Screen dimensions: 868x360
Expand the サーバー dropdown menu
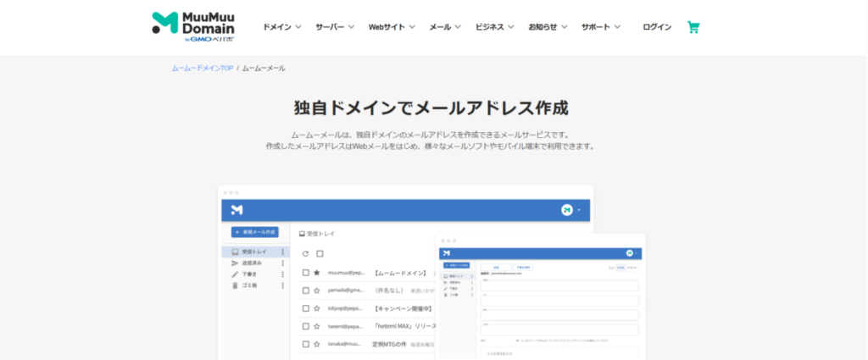pyautogui.click(x=335, y=27)
